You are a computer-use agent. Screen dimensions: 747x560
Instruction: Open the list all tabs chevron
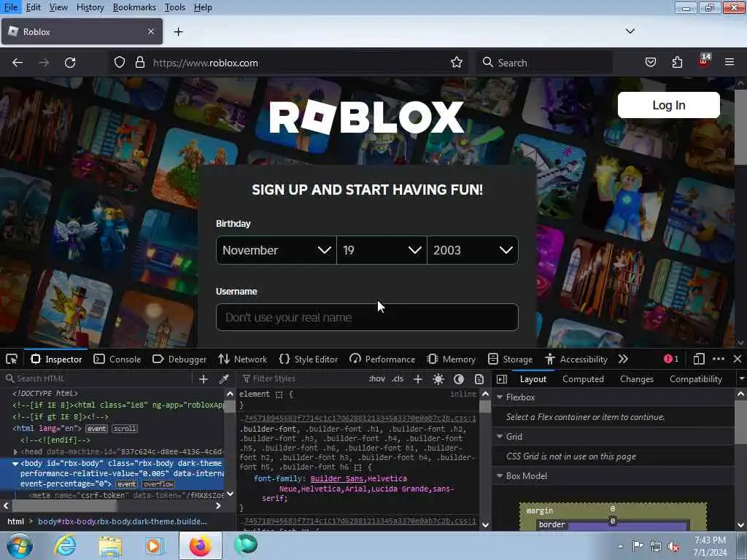(x=630, y=31)
